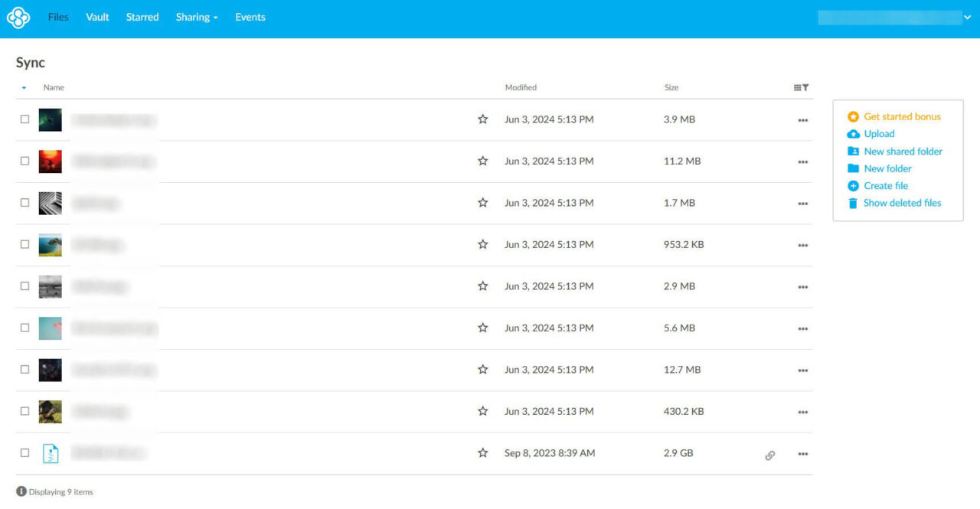
Task: Sort by the Size column header
Action: coord(671,87)
